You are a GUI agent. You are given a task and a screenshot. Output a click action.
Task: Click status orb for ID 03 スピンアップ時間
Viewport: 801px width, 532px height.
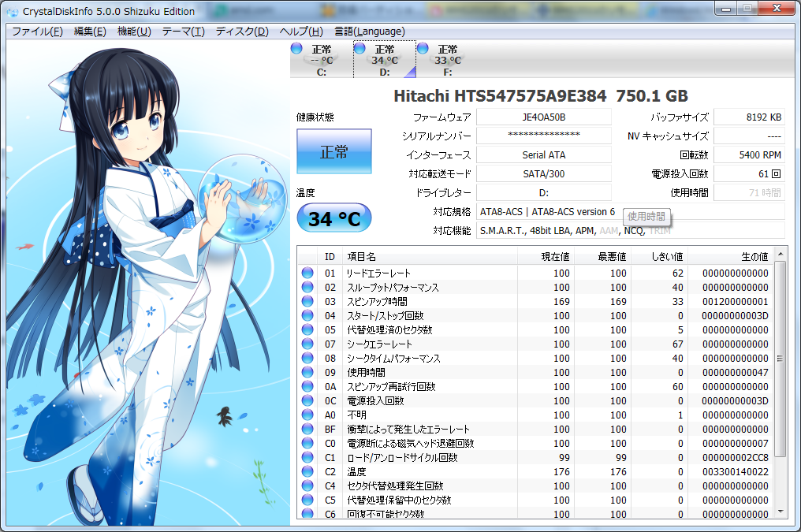[307, 302]
